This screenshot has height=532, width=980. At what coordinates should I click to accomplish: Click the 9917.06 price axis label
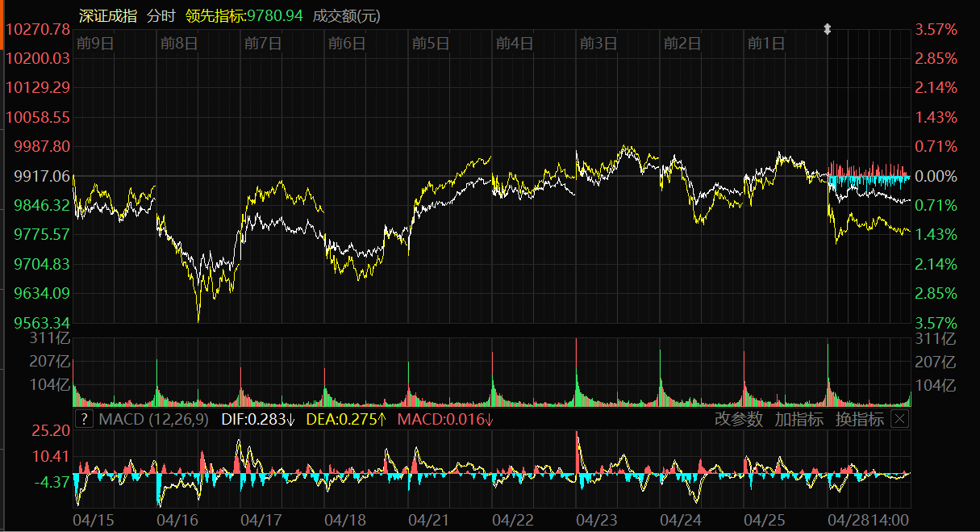(x=40, y=176)
